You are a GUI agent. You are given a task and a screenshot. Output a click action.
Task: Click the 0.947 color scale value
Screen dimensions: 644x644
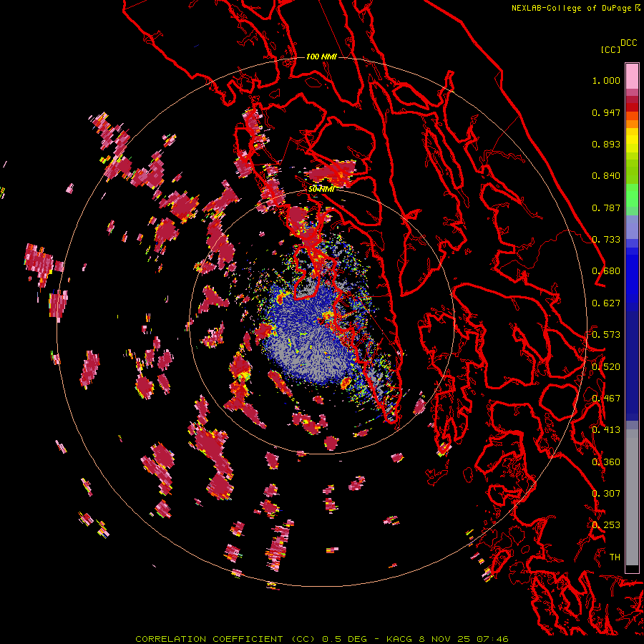coord(606,112)
